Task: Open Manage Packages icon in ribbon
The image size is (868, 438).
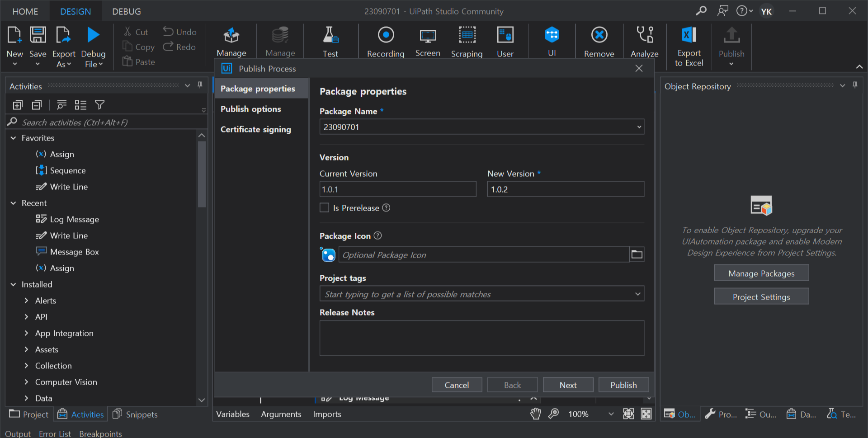Action: tap(231, 35)
